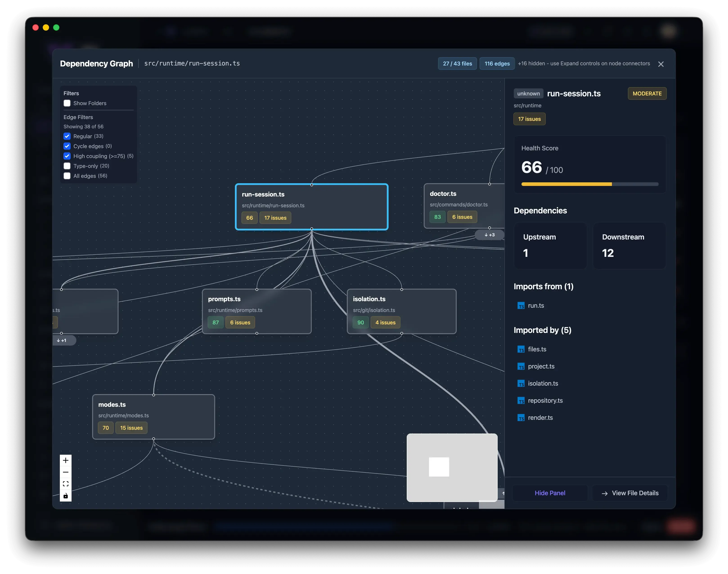Expand +3 hidden nodes under doctor.ts
Image resolution: width=728 pixels, height=574 pixels.
pos(490,235)
